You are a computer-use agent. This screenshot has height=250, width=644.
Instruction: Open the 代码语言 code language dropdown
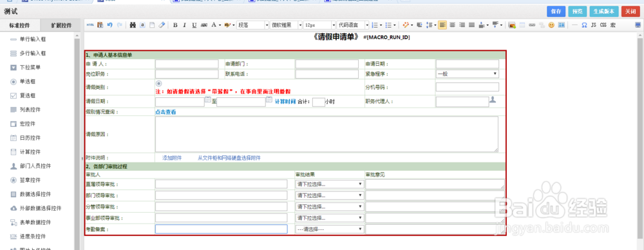[x=353, y=25]
